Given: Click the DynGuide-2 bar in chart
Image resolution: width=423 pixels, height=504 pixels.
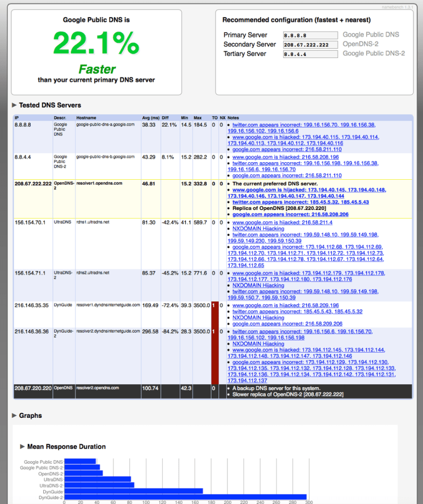Looking at the screenshot, I should click(x=185, y=497).
